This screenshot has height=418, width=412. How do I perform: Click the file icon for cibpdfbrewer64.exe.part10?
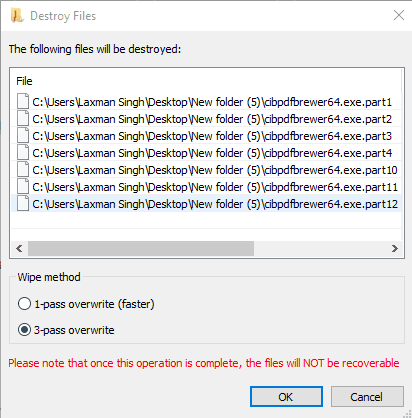[23, 170]
